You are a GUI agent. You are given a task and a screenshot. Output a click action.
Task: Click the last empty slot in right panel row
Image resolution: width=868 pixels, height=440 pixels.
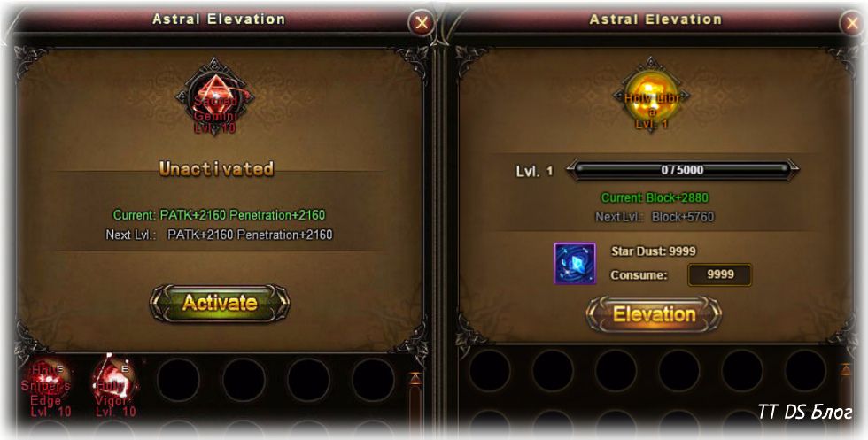click(805, 371)
